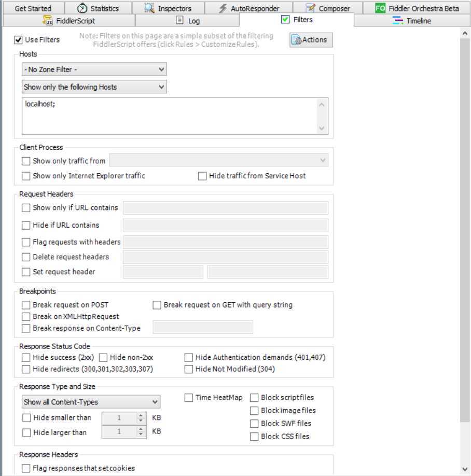
Task: Click the Hide if URL contains field
Action: pyautogui.click(x=225, y=225)
